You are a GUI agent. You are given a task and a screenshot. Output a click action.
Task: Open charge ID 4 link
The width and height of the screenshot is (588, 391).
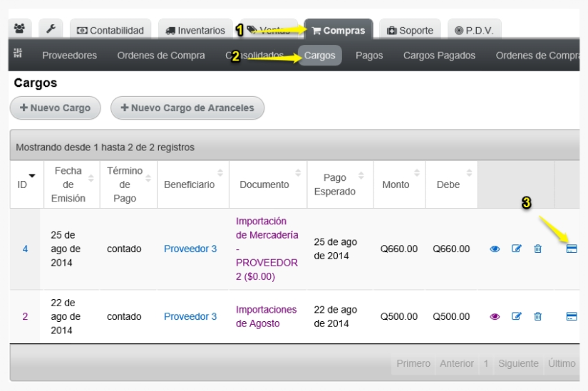pos(25,249)
